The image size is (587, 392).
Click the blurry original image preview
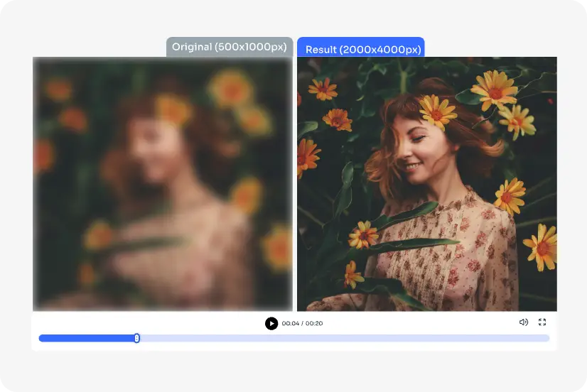coord(163,185)
